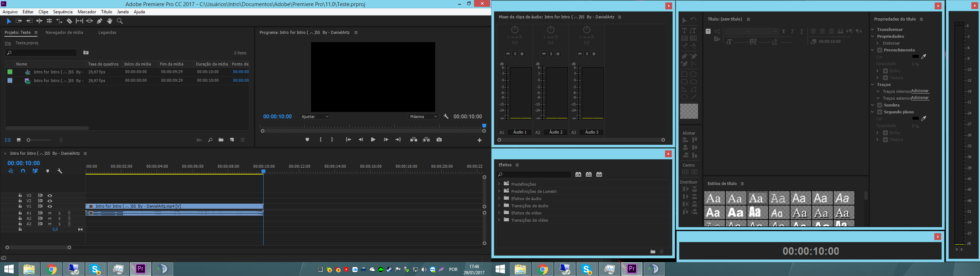Select the Pen tool in main toolbar

click(100, 21)
